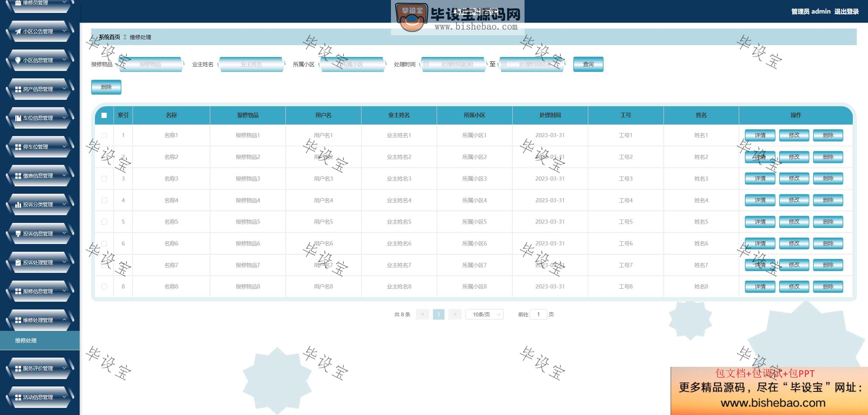Click calendar icon in 处理时间起始 field
868x415 pixels.
click(426, 64)
